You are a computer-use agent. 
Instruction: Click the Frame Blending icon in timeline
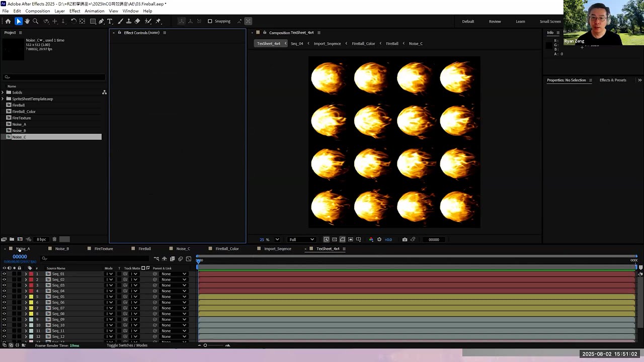click(173, 259)
